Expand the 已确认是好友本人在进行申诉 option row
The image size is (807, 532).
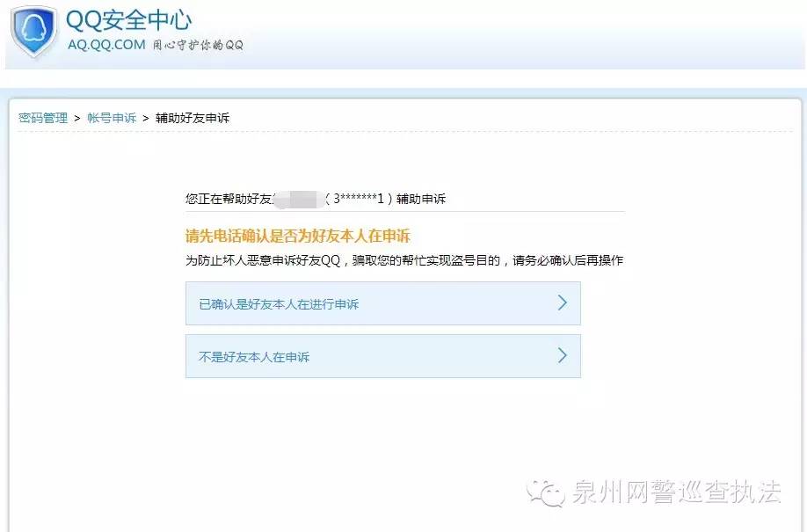(x=382, y=302)
